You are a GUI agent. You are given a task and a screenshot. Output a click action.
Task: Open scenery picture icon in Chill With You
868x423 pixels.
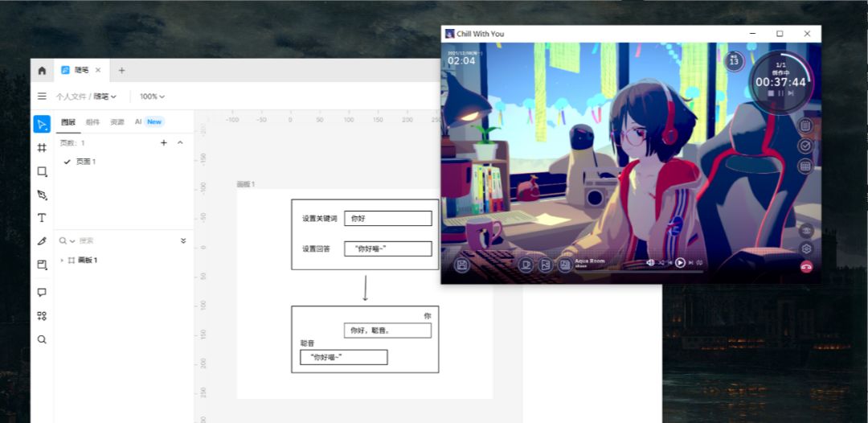tap(545, 265)
